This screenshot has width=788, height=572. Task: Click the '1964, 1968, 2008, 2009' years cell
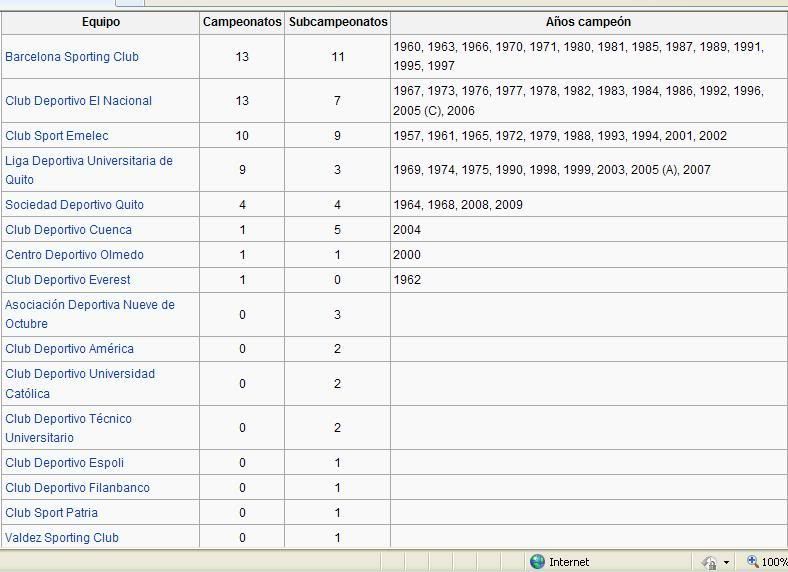[588, 205]
